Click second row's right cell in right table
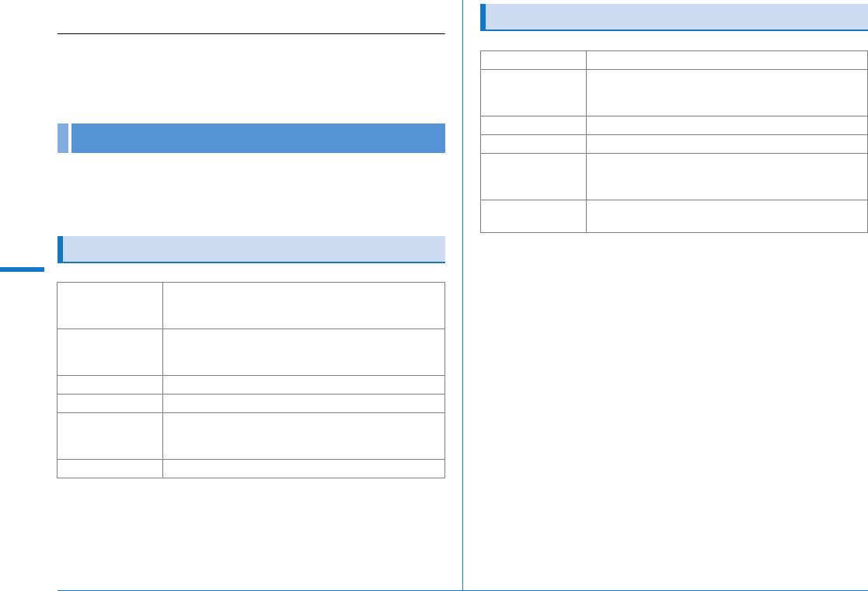This screenshot has width=868, height=591. coord(726,92)
